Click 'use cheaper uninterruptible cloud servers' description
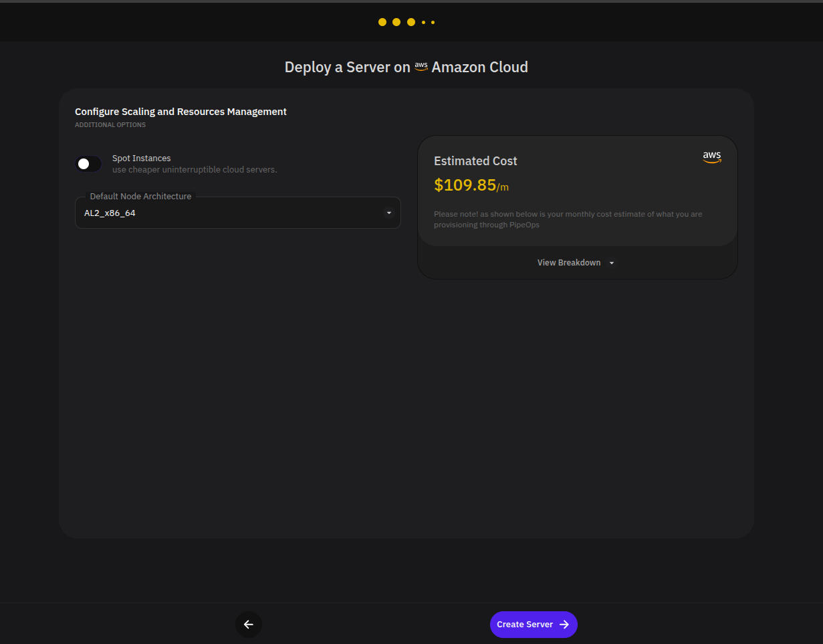 click(195, 170)
